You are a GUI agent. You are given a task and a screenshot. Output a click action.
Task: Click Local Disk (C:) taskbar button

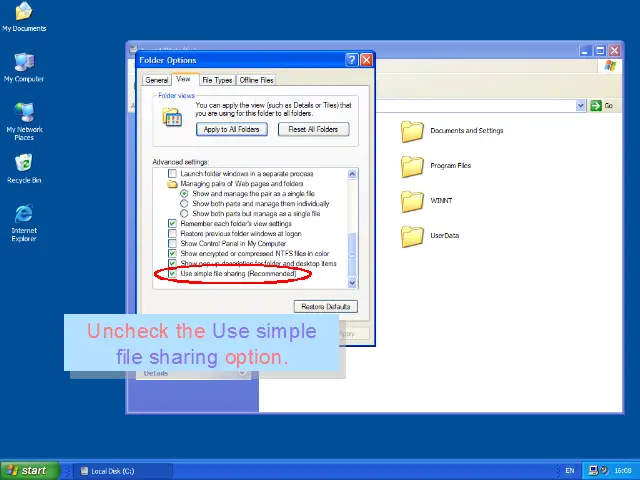(x=122, y=471)
